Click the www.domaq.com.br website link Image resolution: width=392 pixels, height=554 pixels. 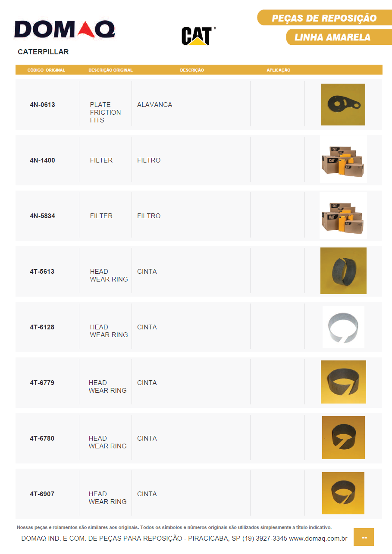[x=318, y=538]
